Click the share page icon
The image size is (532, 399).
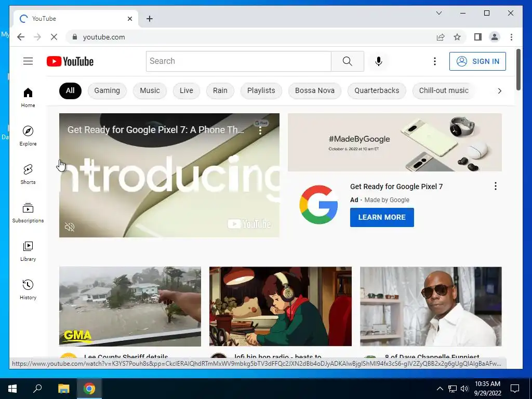(441, 37)
